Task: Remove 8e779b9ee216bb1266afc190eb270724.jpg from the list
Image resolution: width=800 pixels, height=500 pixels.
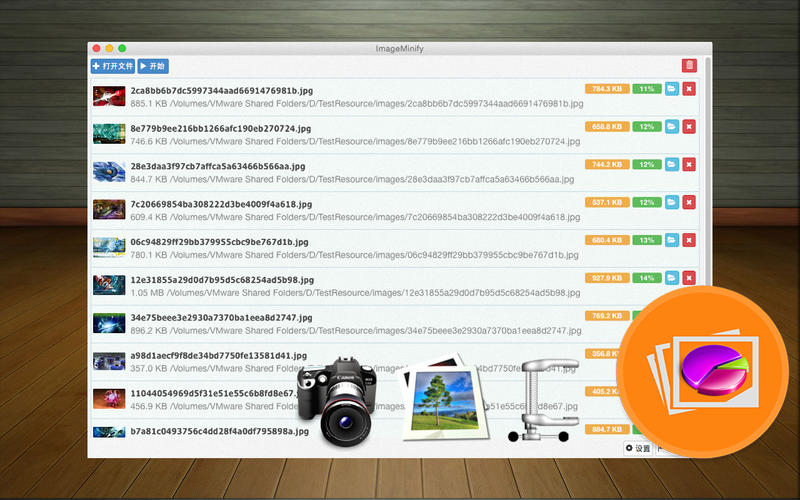Action: click(689, 127)
